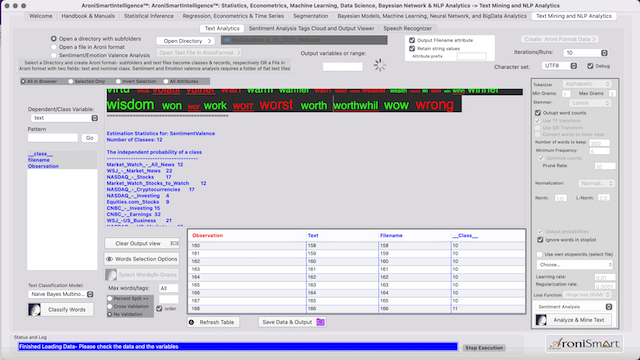Image resolution: width=640 pixels, height=360 pixels.
Task: Open the Choose... stopwords dropdown
Action: click(x=575, y=264)
